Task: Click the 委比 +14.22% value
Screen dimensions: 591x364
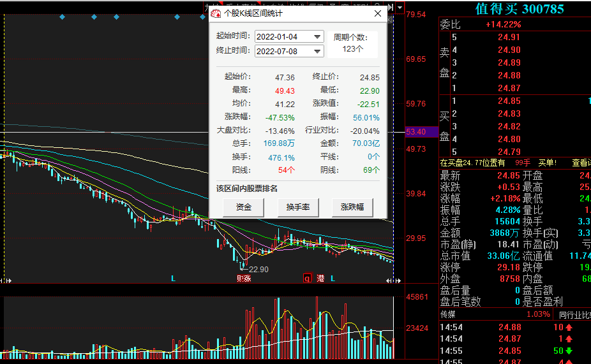Action: [x=503, y=24]
